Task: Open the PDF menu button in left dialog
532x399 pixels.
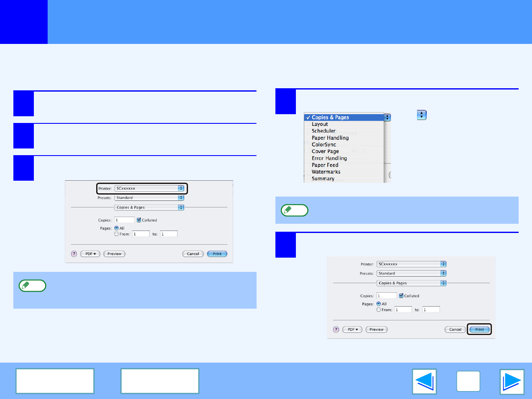Action: point(90,254)
